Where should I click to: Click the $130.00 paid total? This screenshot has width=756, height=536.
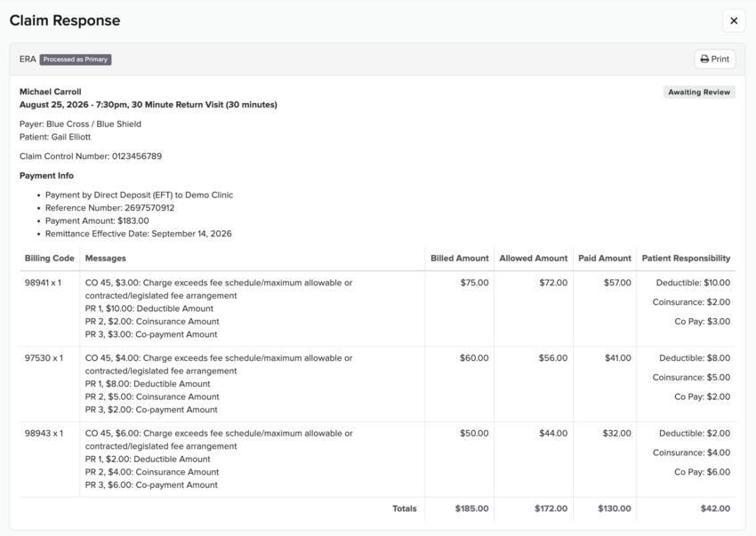coord(615,508)
